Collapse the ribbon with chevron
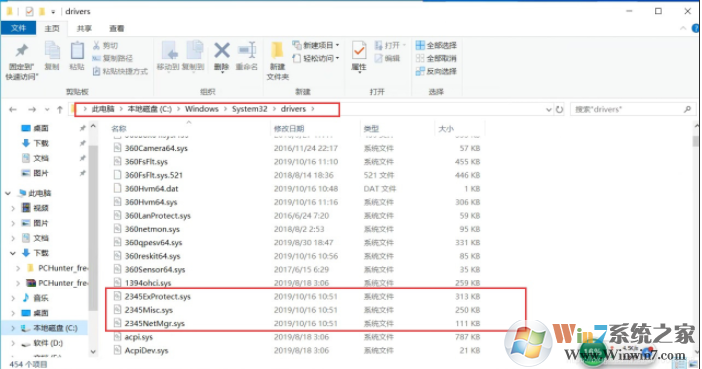 click(683, 28)
